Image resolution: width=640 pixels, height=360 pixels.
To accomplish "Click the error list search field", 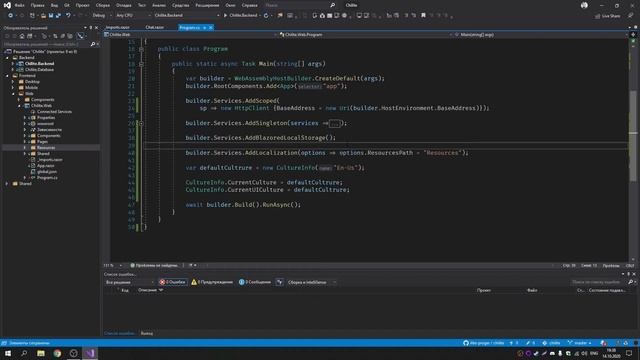I will pyautogui.click(x=598, y=282).
